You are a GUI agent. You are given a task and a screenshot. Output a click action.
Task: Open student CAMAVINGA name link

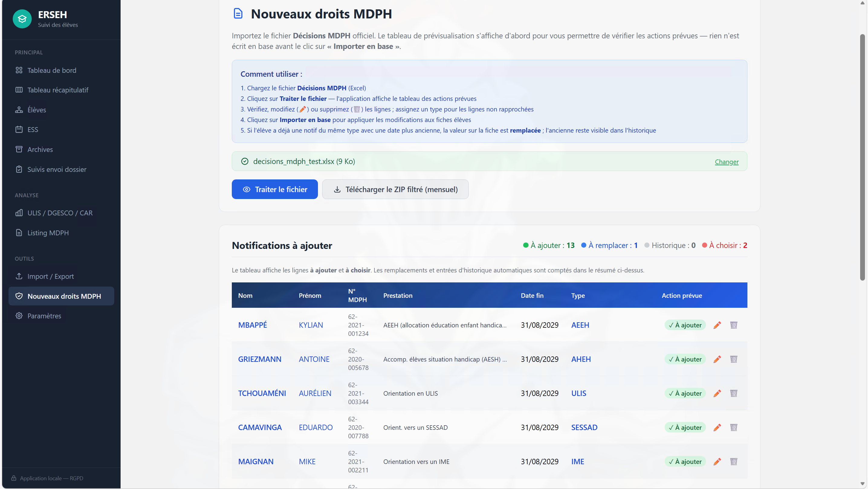pos(260,427)
